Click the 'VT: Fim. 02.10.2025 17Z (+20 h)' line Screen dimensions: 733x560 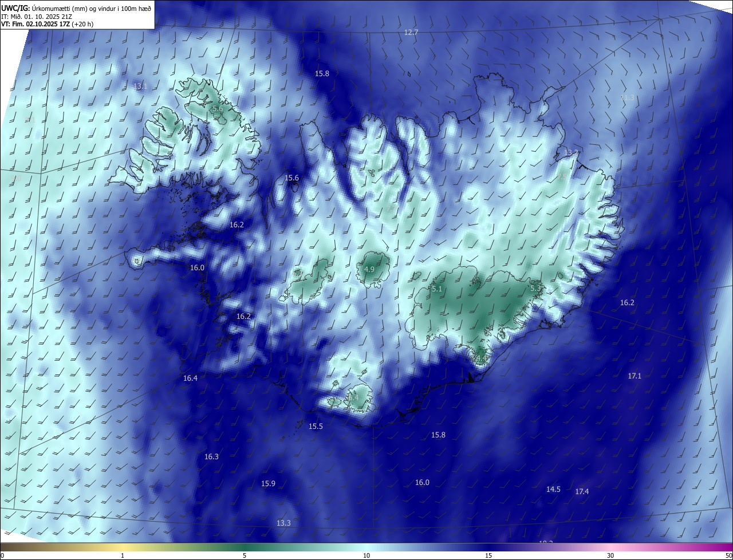point(48,24)
